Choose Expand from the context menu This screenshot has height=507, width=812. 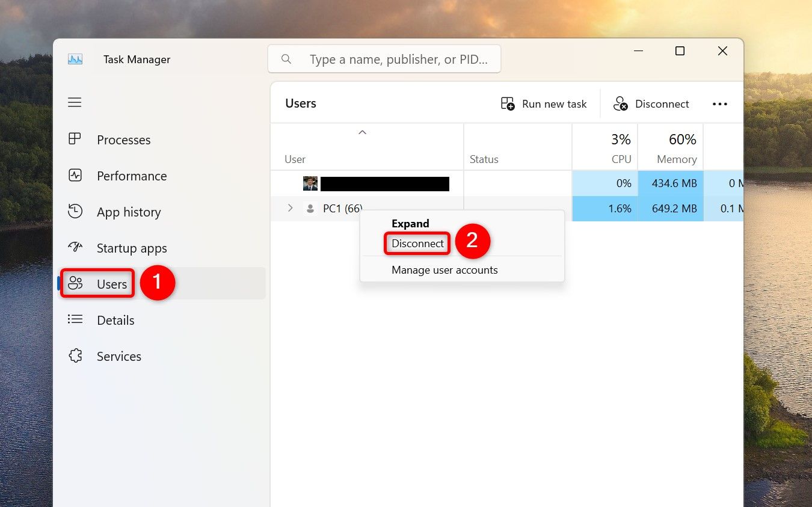tap(410, 223)
